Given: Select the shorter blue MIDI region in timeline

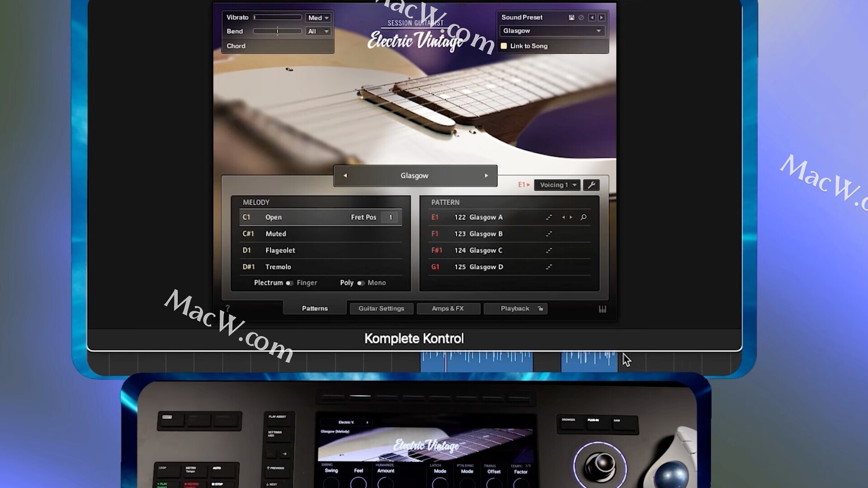Looking at the screenshot, I should click(x=589, y=362).
